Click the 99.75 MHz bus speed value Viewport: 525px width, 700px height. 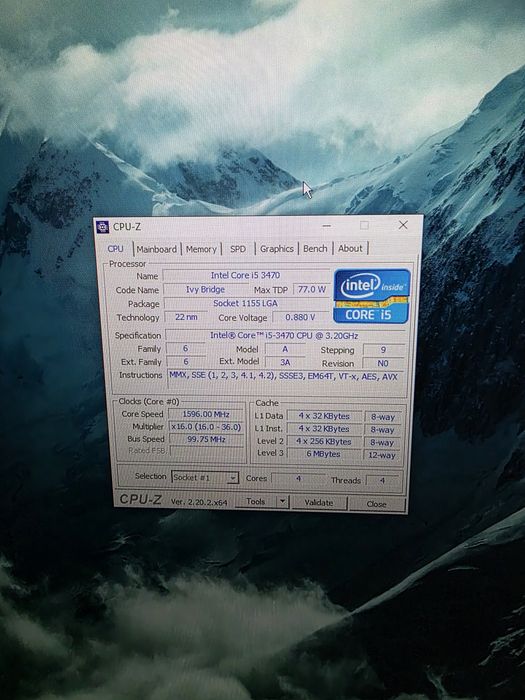pyautogui.click(x=206, y=439)
